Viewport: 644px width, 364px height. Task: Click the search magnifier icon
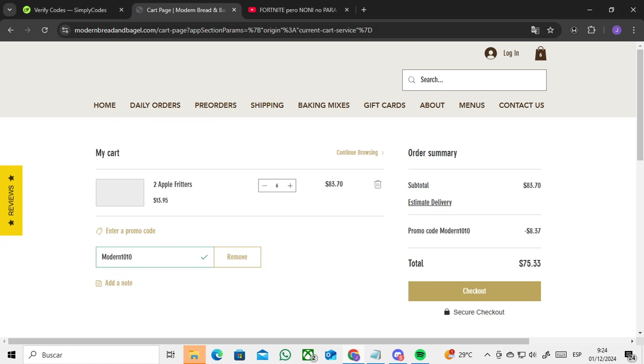(x=412, y=80)
